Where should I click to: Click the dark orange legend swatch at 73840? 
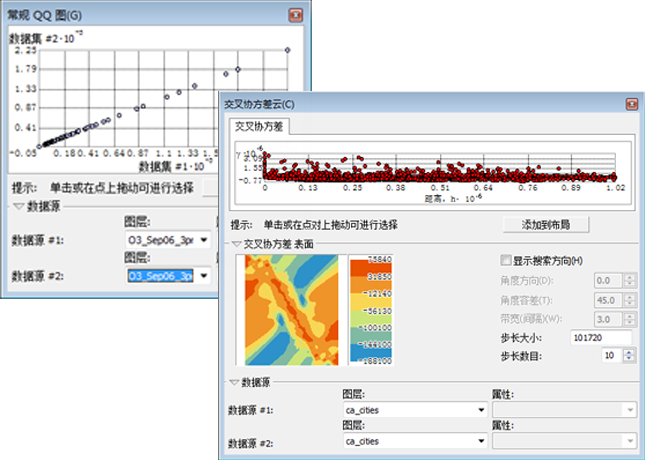(371, 267)
